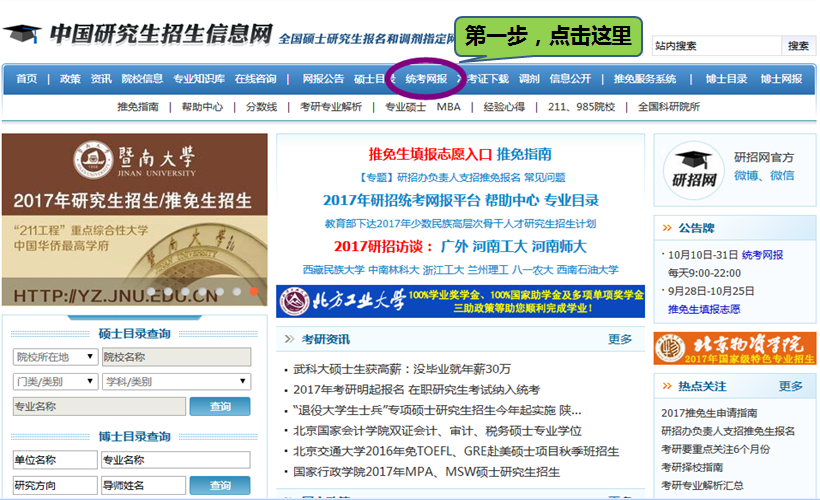Expand the 学科/类别 dropdown list
This screenshot has height=500, width=820.
(x=177, y=381)
